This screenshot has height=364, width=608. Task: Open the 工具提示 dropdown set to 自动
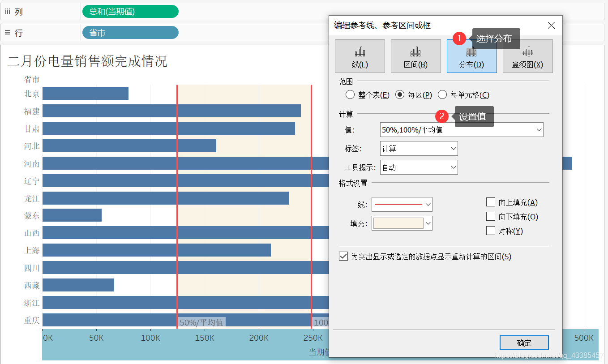(x=419, y=167)
